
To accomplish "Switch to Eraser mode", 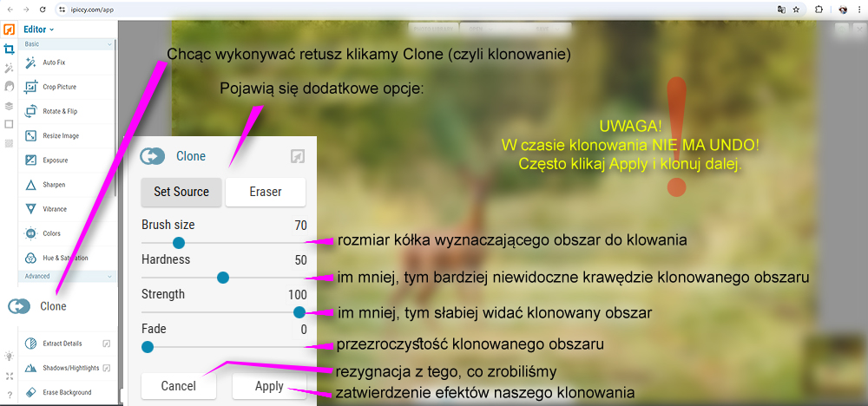I will click(265, 192).
